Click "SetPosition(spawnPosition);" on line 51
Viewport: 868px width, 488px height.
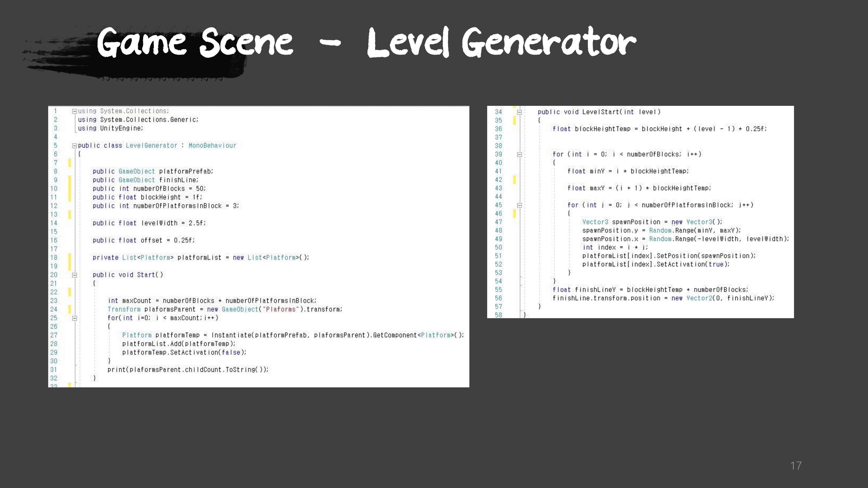point(706,256)
